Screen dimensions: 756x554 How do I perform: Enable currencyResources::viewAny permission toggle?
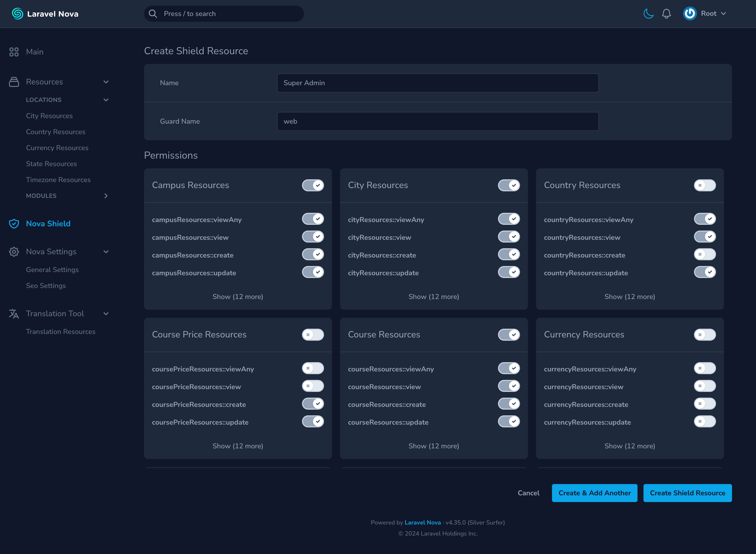705,369
